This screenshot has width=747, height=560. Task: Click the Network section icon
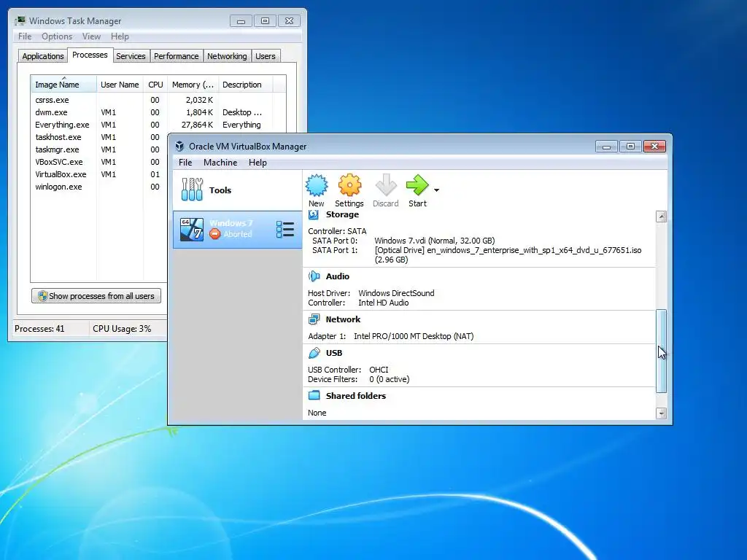pyautogui.click(x=314, y=319)
